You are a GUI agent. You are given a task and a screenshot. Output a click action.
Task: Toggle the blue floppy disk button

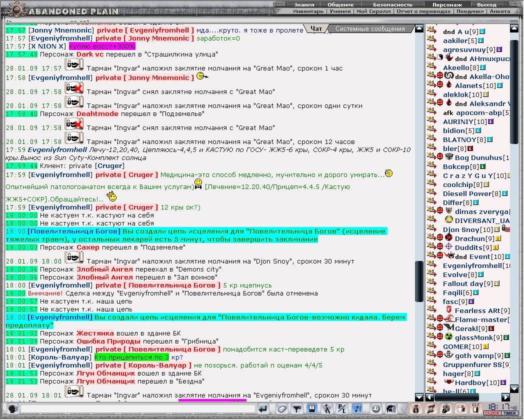point(312,408)
